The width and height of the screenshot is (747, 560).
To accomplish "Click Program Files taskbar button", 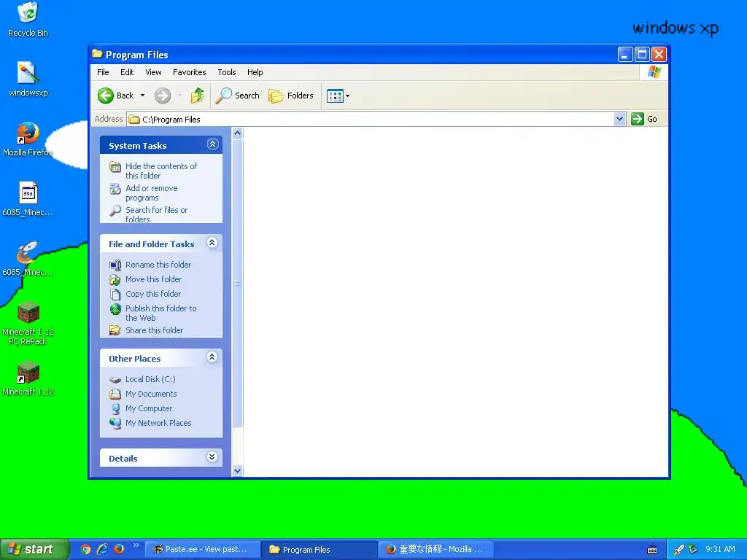I will pyautogui.click(x=320, y=550).
